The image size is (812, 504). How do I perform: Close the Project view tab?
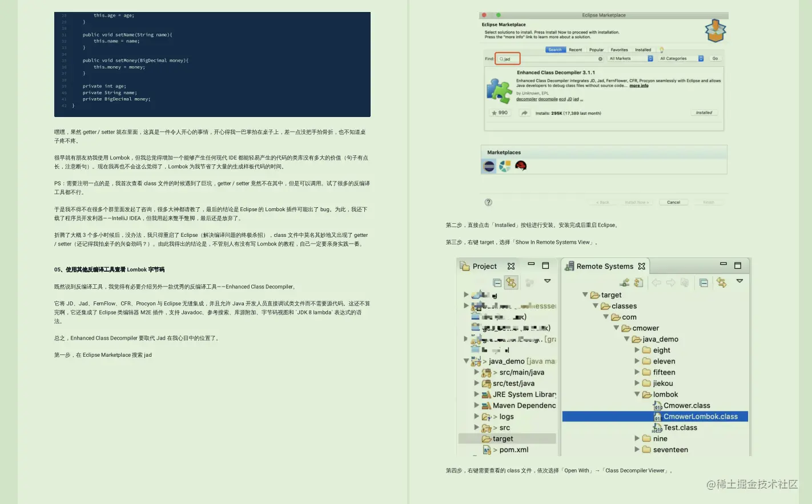[x=511, y=266]
